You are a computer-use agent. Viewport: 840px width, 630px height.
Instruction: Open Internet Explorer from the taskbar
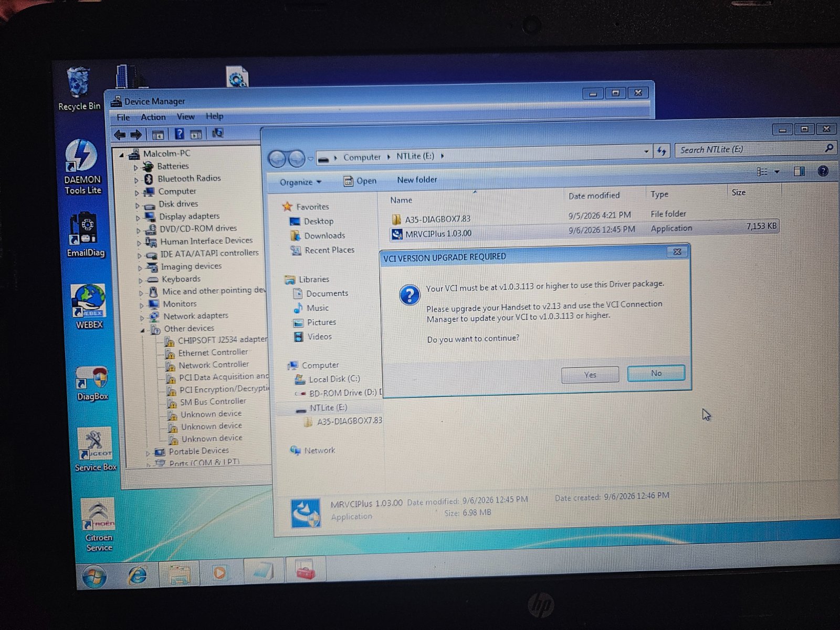137,575
